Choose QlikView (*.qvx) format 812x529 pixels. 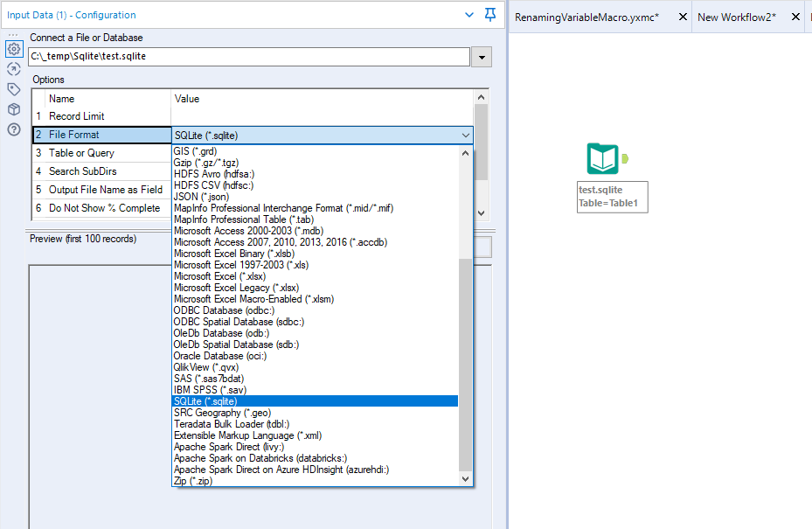pyautogui.click(x=315, y=368)
